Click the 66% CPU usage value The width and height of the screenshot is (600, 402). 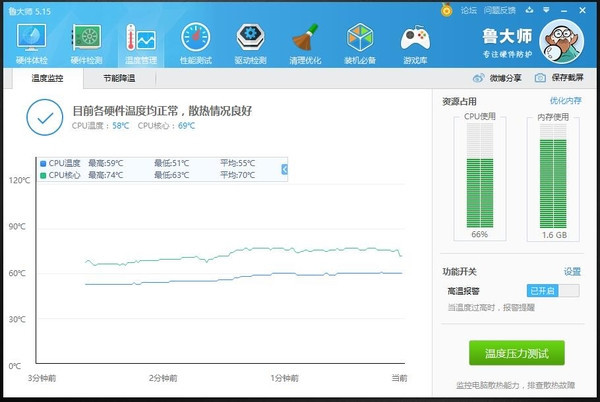(479, 234)
